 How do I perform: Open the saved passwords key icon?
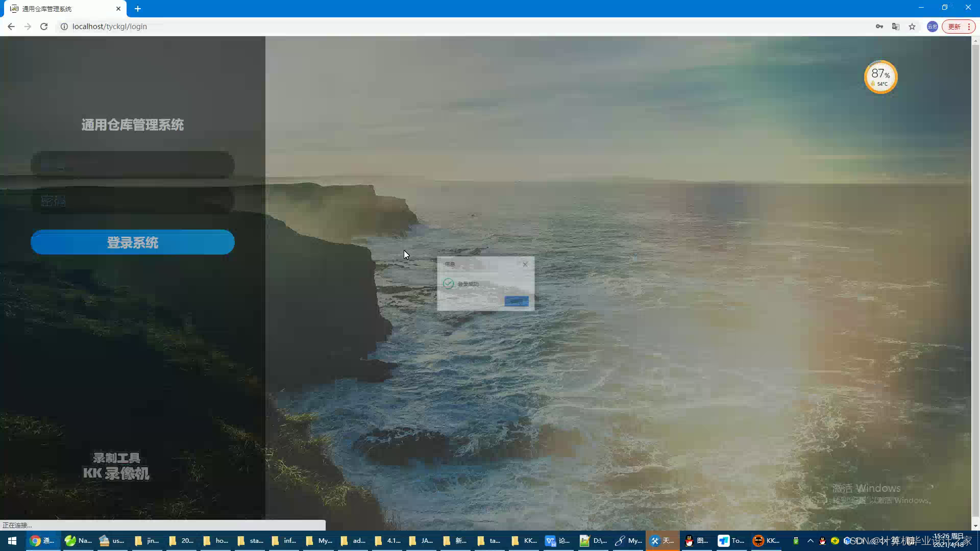click(879, 27)
